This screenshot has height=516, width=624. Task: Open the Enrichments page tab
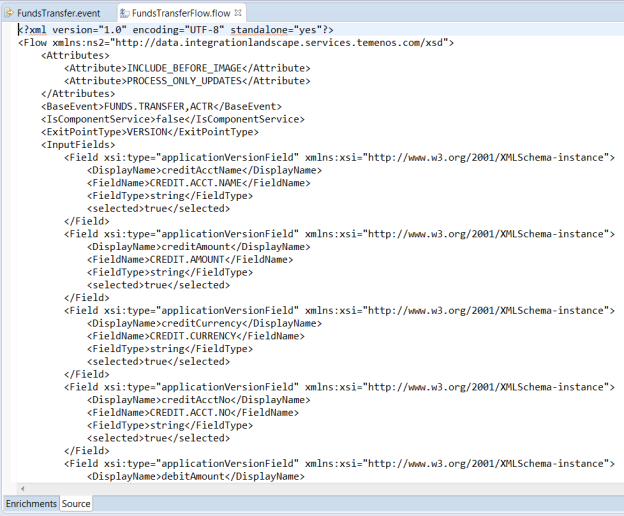click(x=30, y=503)
